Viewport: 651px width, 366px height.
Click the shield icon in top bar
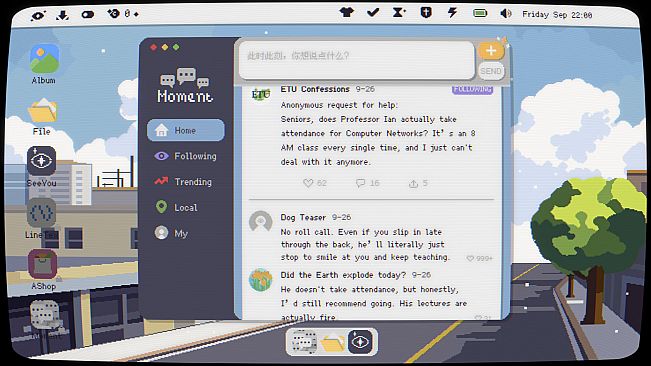(426, 12)
